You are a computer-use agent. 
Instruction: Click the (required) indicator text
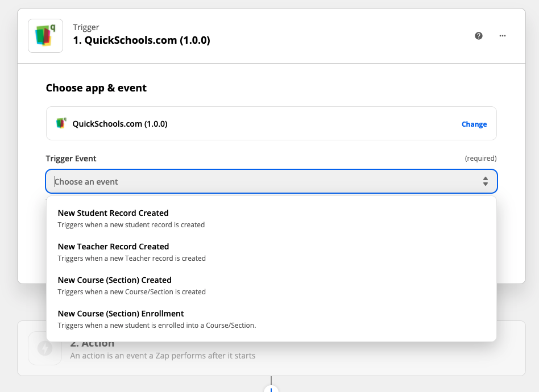480,159
